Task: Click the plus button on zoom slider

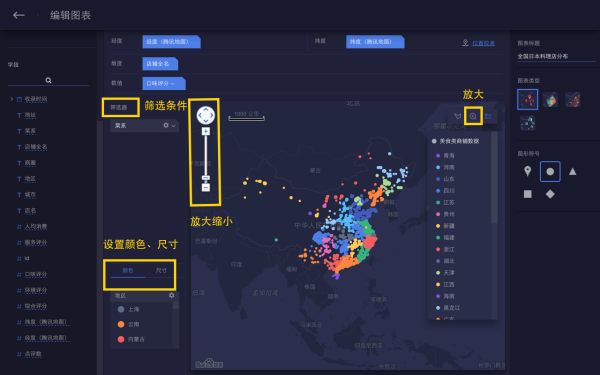Action: pyautogui.click(x=206, y=131)
